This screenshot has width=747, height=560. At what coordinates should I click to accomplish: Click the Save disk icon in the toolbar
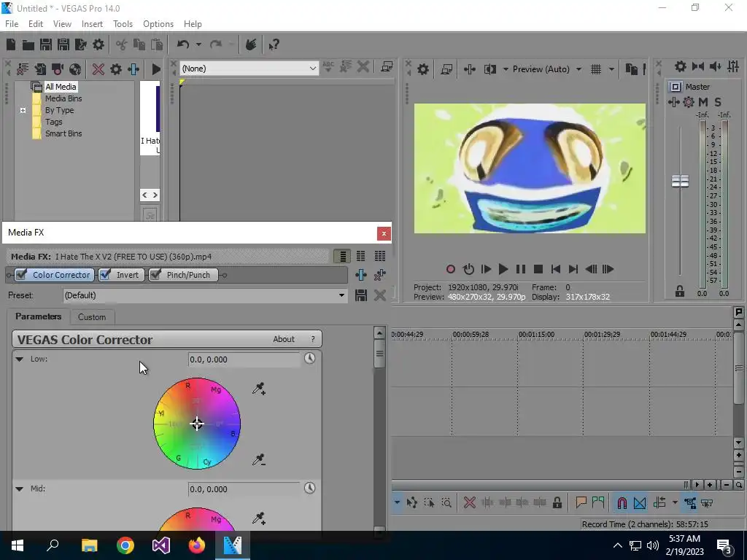[x=46, y=44]
